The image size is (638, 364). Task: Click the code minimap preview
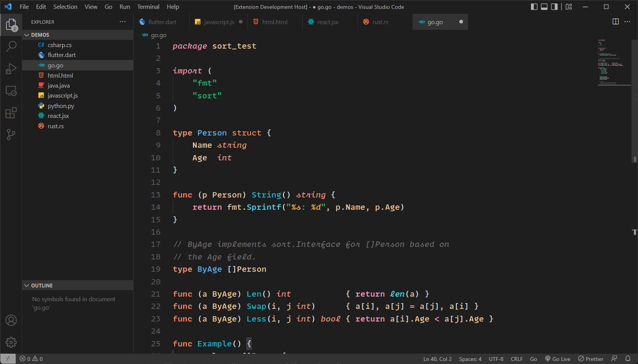[614, 62]
